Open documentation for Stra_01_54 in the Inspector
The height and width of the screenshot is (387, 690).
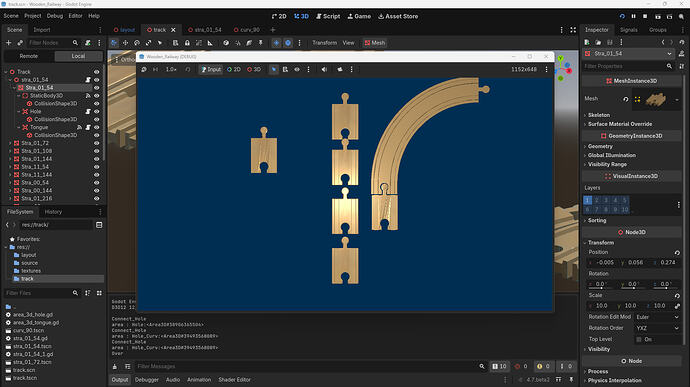pyautogui.click(x=681, y=54)
